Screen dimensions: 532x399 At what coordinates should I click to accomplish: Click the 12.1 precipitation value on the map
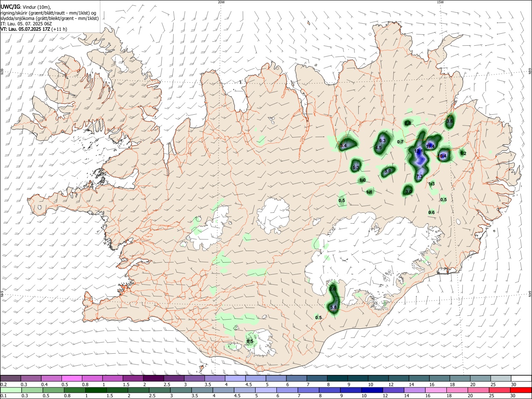coord(419,151)
